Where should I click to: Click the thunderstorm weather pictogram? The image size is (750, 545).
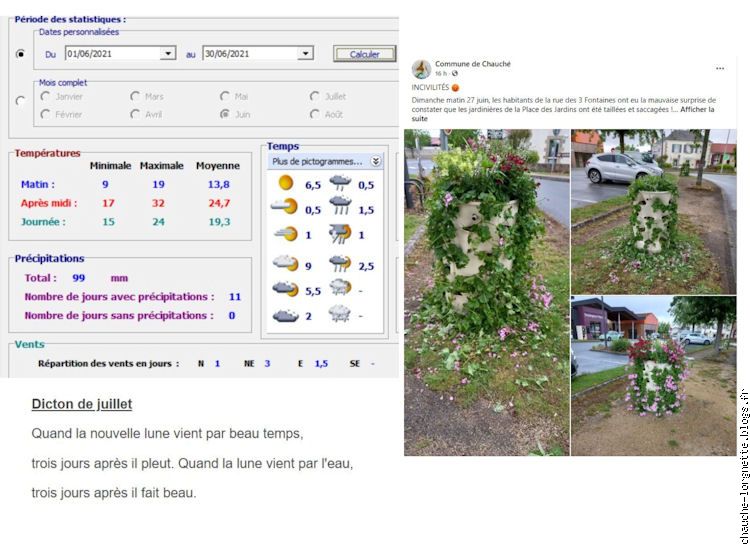tap(340, 235)
